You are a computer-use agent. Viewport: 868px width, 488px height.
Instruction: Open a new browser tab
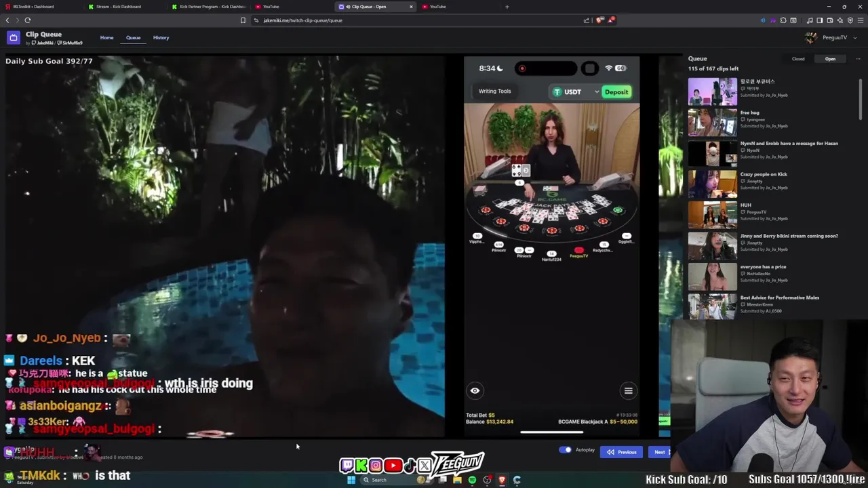tap(507, 7)
